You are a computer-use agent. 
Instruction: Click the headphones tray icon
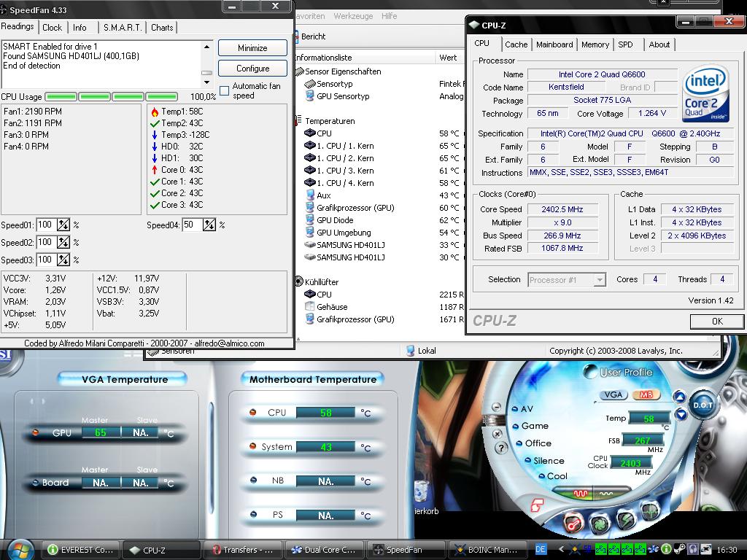[x=693, y=550]
